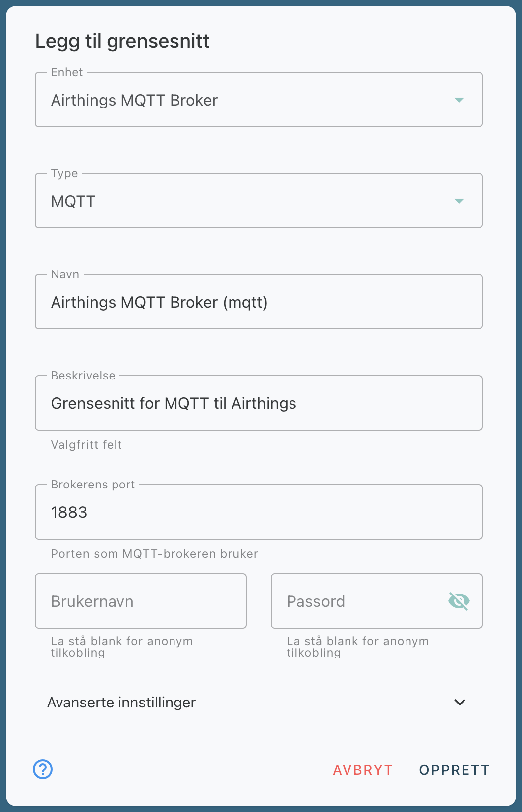Viewport: 522px width, 812px height.
Task: Click the help question mark icon
Action: [x=43, y=769]
